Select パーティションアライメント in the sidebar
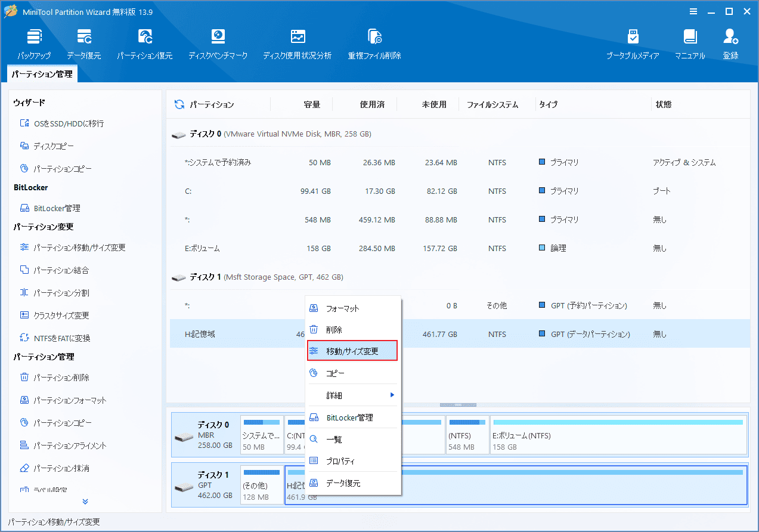The width and height of the screenshot is (759, 532). [x=63, y=446]
